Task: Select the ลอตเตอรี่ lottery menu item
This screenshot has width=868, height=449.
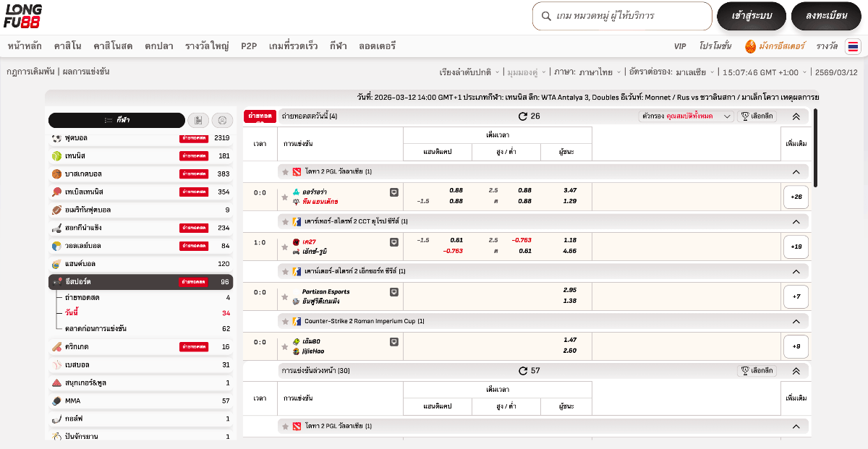Action: 377,46
